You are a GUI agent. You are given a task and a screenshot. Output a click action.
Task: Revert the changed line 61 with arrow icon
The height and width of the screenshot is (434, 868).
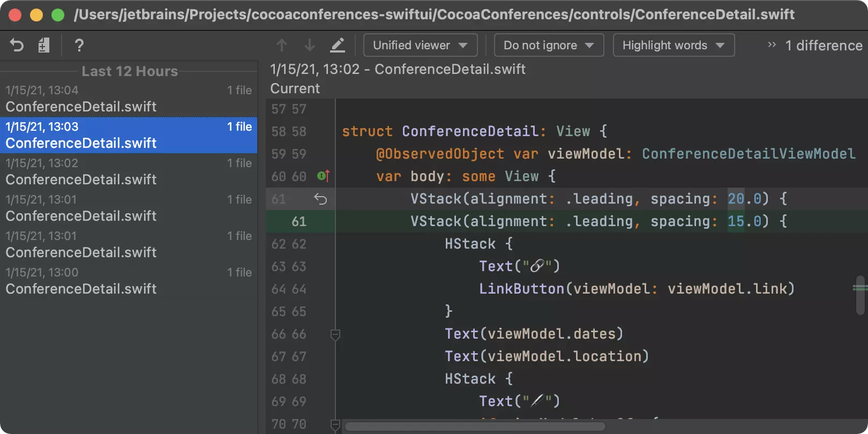click(320, 199)
